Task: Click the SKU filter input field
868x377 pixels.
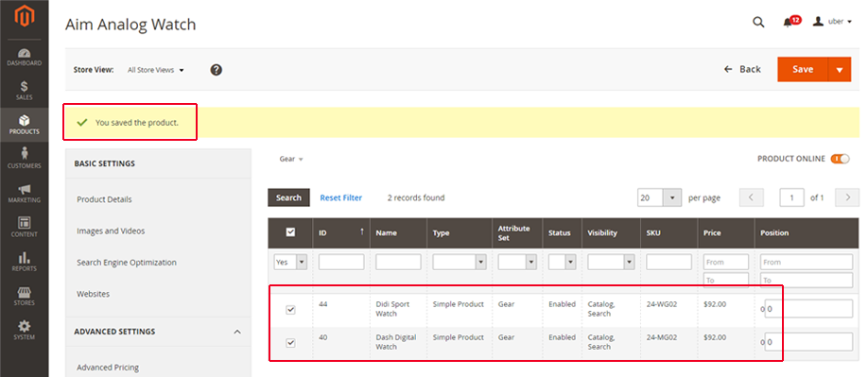Action: pos(668,262)
